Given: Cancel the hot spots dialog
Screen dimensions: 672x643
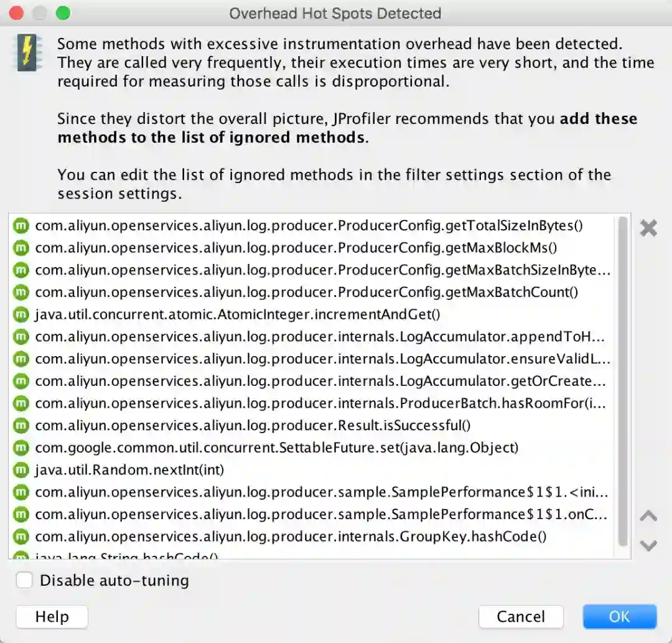Looking at the screenshot, I should [x=521, y=616].
